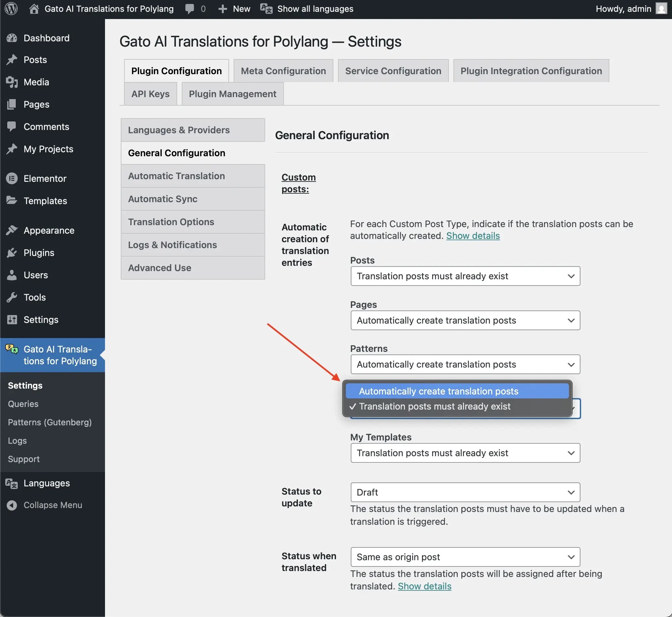Click the Media library icon

[x=12, y=82]
